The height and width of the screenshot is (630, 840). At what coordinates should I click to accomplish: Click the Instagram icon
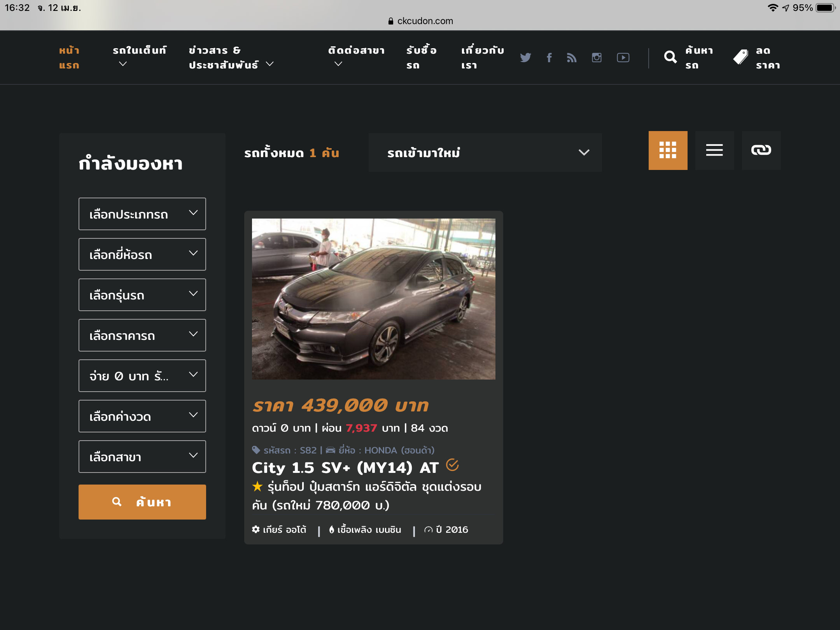tap(597, 58)
